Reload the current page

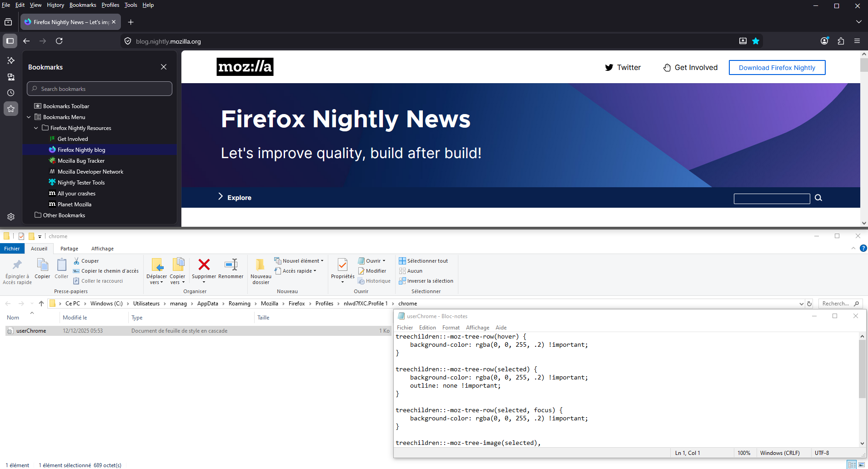(x=59, y=41)
